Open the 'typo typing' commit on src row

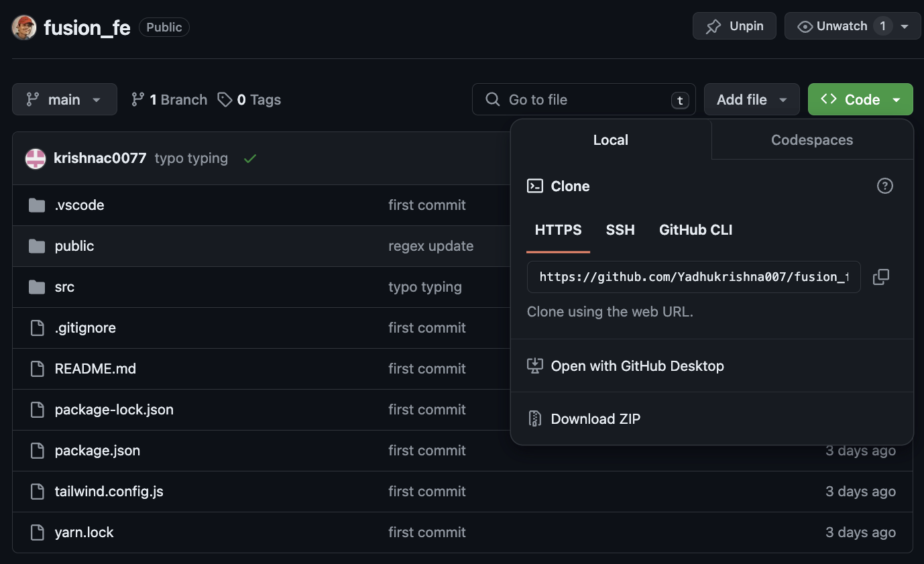pos(425,287)
